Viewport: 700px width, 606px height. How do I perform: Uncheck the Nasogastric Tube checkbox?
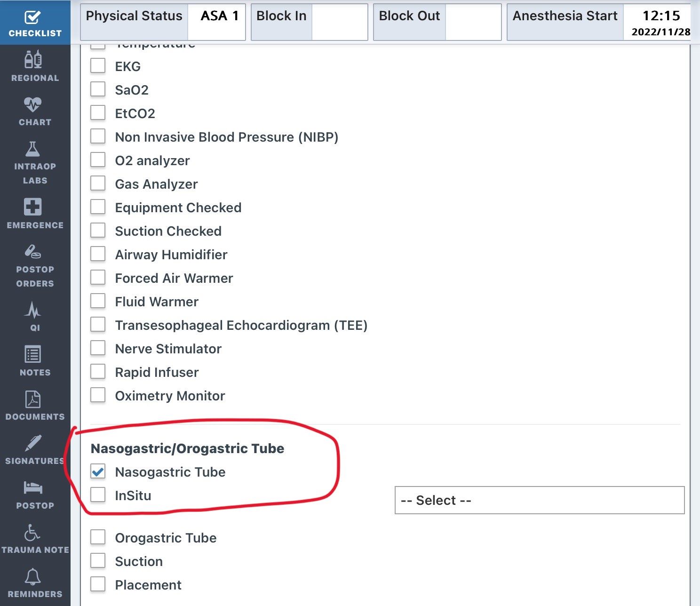tap(98, 471)
